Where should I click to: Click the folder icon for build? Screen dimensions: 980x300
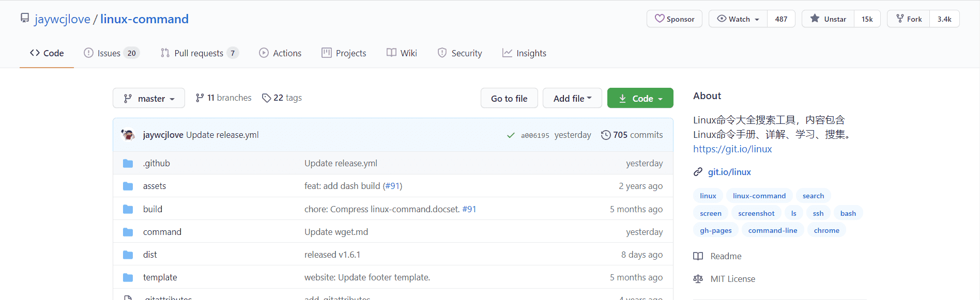pyautogui.click(x=128, y=209)
